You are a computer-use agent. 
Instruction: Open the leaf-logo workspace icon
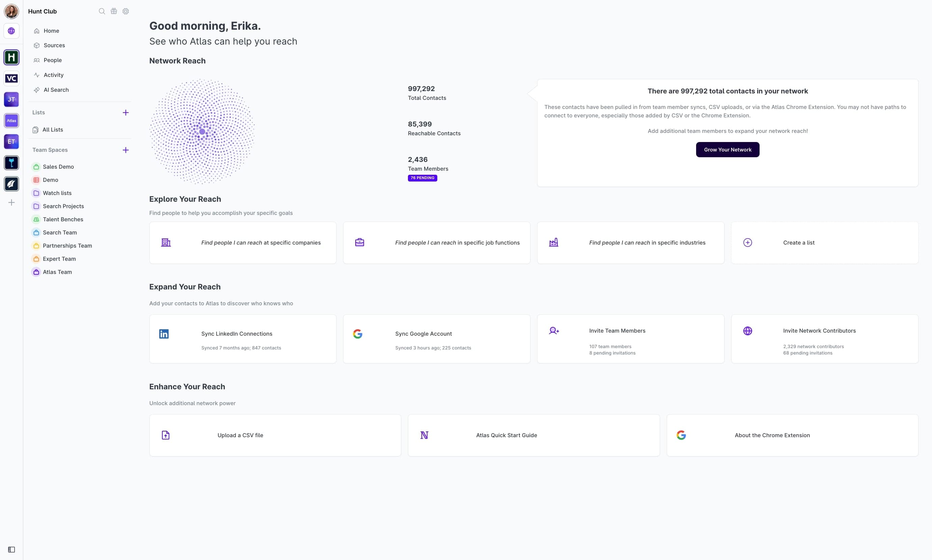pos(11,184)
